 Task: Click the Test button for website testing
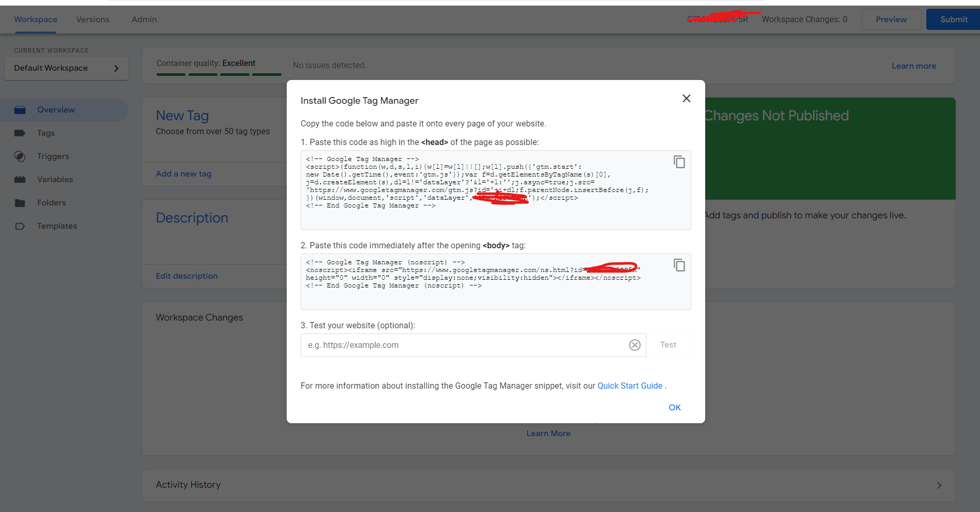pos(668,344)
